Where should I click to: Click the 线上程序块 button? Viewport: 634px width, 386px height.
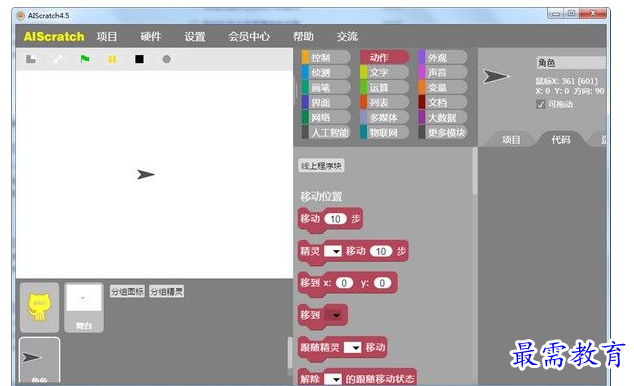pyautogui.click(x=321, y=166)
